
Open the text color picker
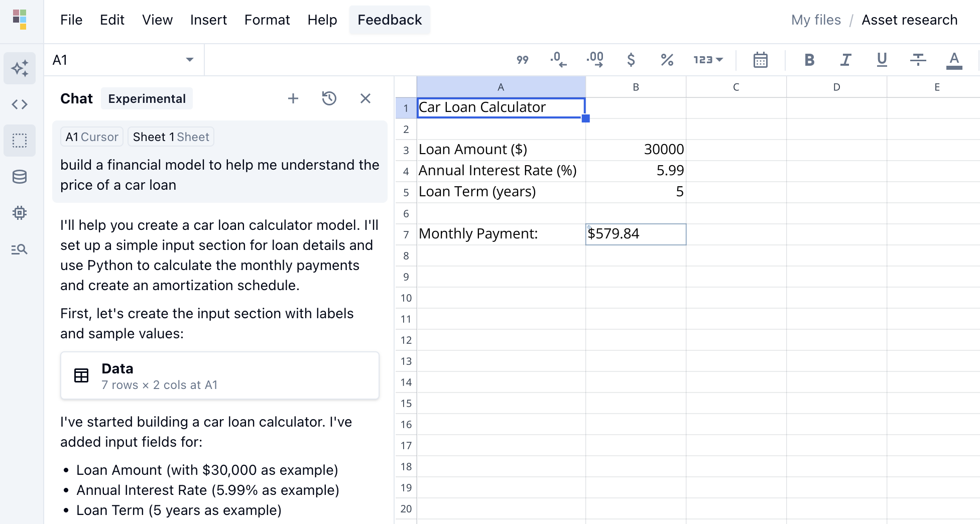(x=954, y=60)
